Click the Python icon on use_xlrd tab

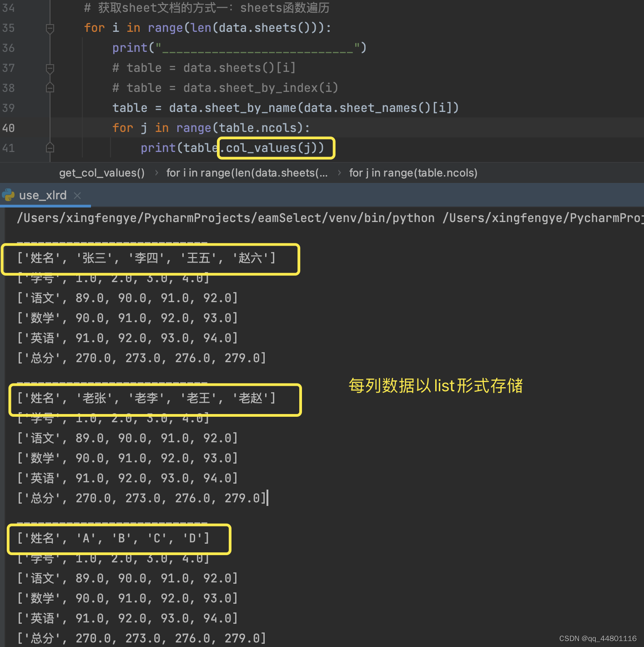pyautogui.click(x=8, y=195)
